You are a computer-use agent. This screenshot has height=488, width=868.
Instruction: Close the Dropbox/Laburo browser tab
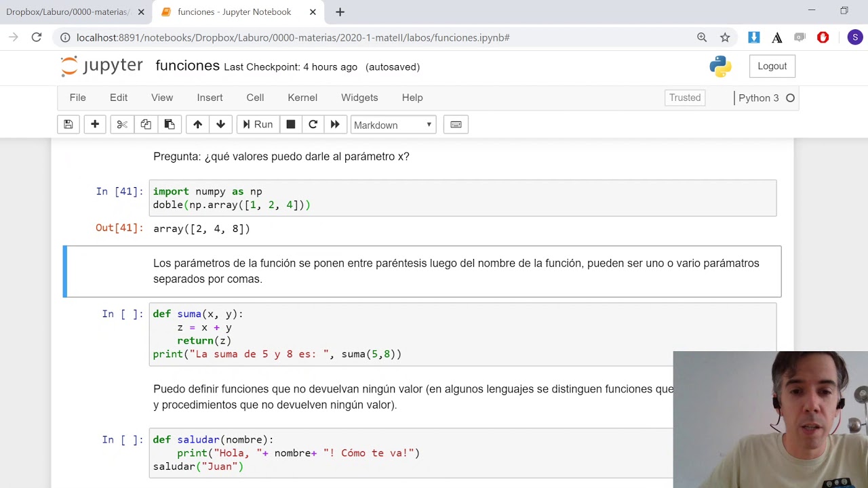click(x=140, y=12)
